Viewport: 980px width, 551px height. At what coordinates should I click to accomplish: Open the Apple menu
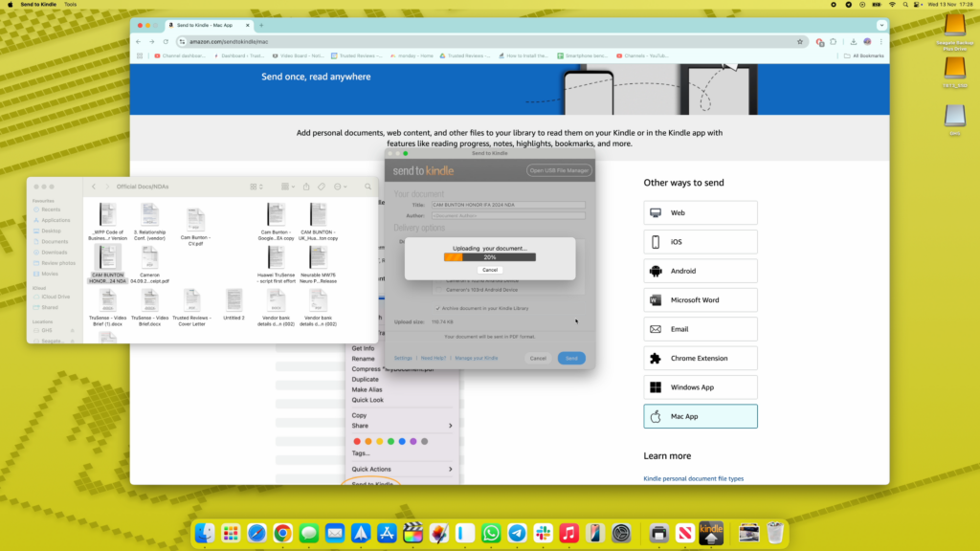(10, 5)
